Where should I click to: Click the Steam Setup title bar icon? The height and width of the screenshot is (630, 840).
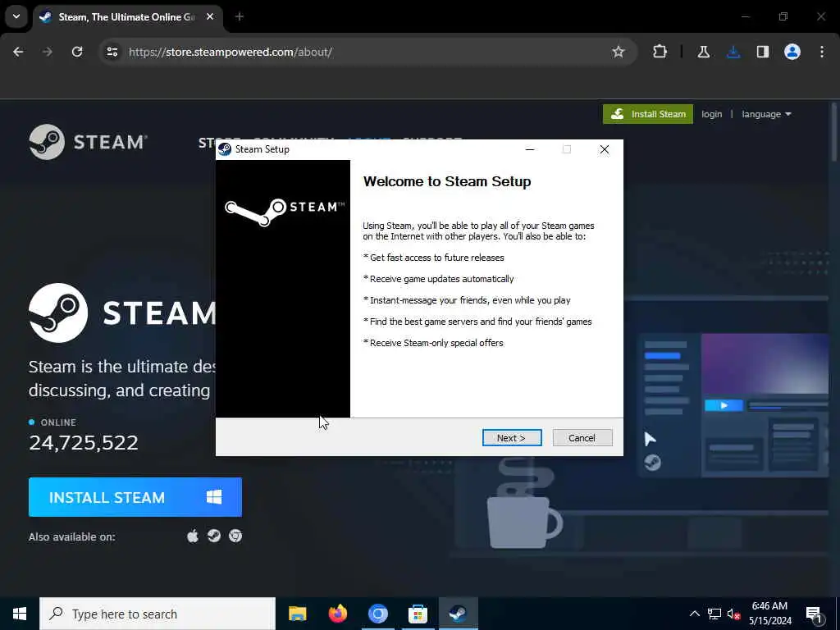tap(225, 149)
